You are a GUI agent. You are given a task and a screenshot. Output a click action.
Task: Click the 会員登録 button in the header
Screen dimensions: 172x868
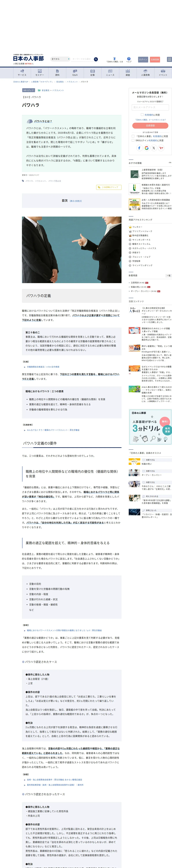coord(155,59)
